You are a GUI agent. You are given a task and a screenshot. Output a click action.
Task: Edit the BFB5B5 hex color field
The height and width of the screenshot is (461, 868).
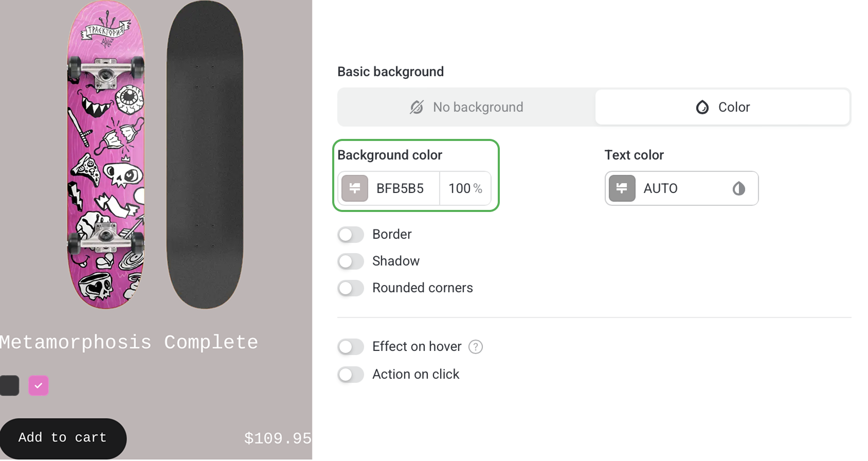pyautogui.click(x=400, y=188)
